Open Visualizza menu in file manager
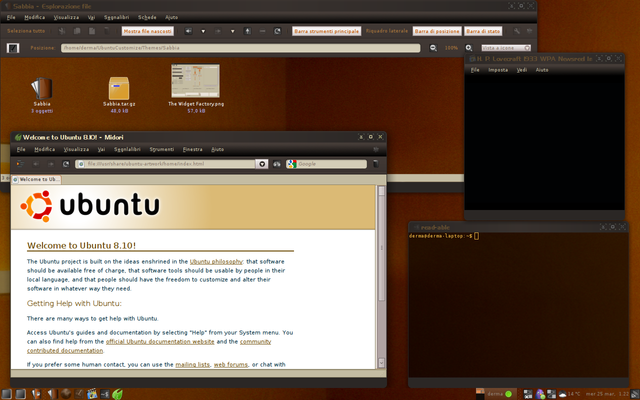 tap(66, 17)
